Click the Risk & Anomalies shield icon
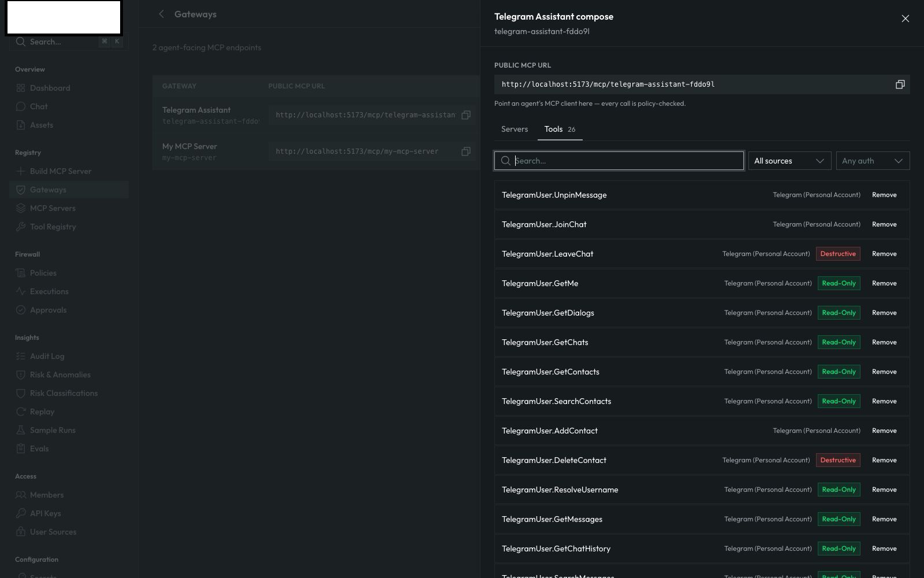This screenshot has width=924, height=578. click(x=21, y=375)
